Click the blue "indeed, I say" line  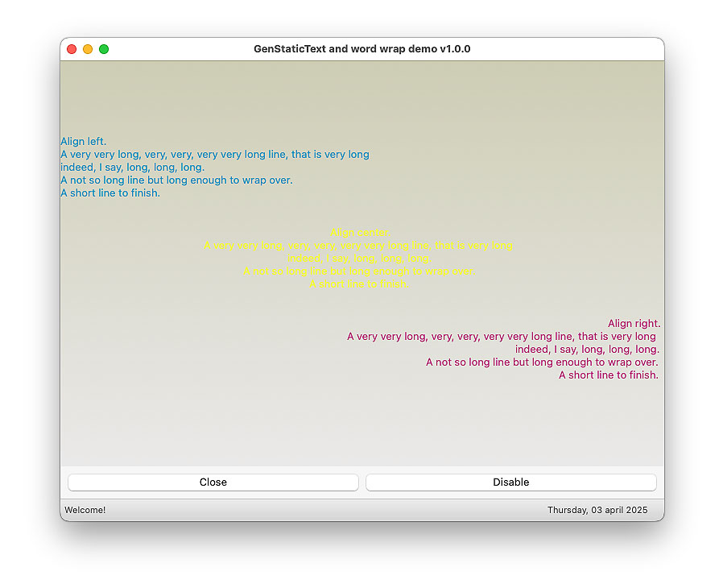point(132,168)
